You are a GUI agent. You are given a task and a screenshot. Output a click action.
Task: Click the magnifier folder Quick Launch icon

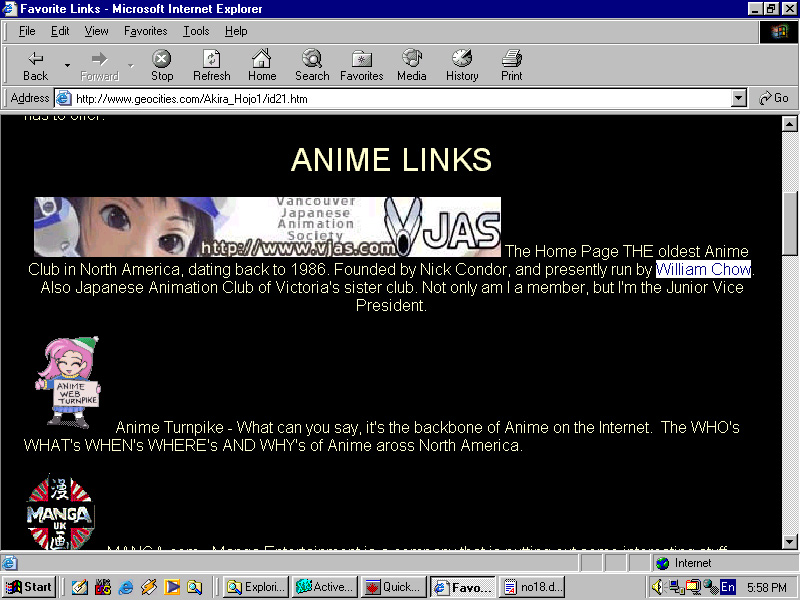pyautogui.click(x=194, y=587)
